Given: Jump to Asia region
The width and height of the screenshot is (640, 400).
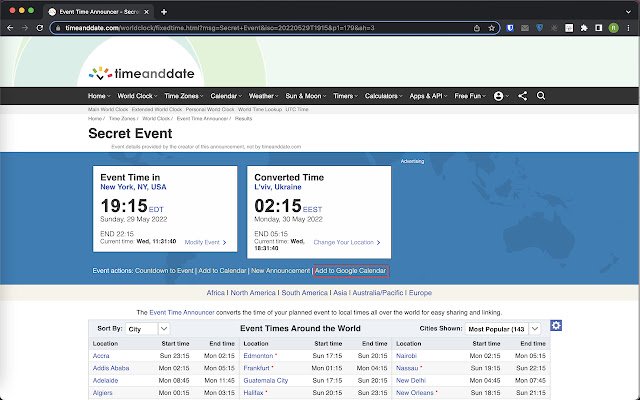Looking at the screenshot, I should coord(340,293).
